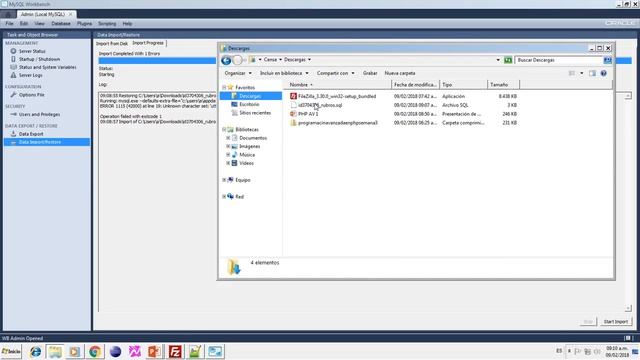This screenshot has width=640, height=360.
Task: Click the Start Import button
Action: point(616,322)
